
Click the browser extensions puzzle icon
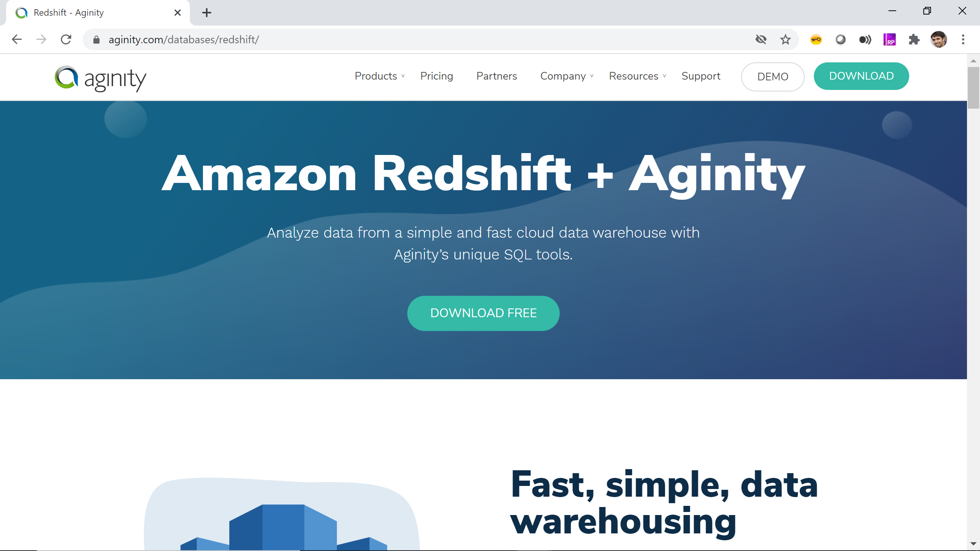tap(915, 39)
